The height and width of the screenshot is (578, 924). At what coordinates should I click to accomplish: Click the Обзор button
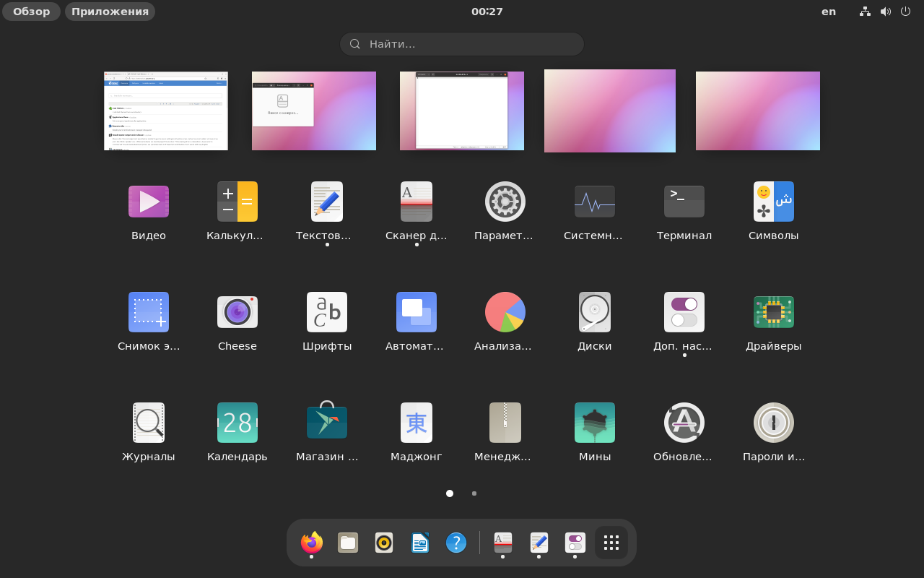point(32,12)
